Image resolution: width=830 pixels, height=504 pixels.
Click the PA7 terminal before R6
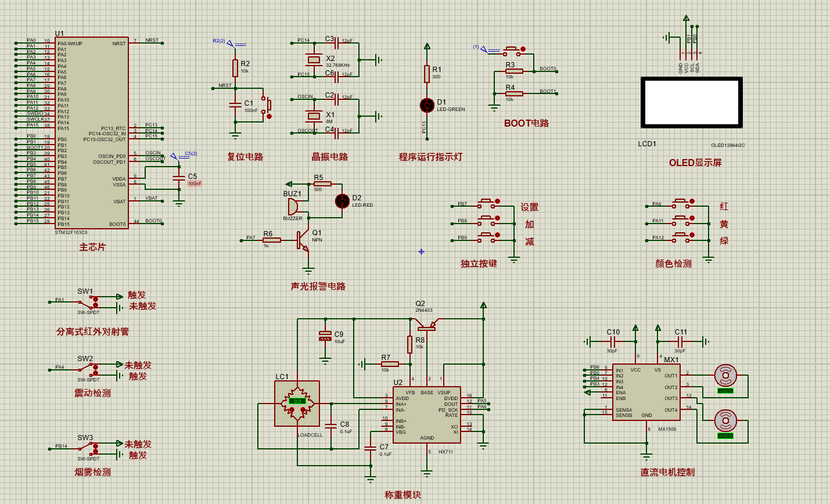coord(241,240)
